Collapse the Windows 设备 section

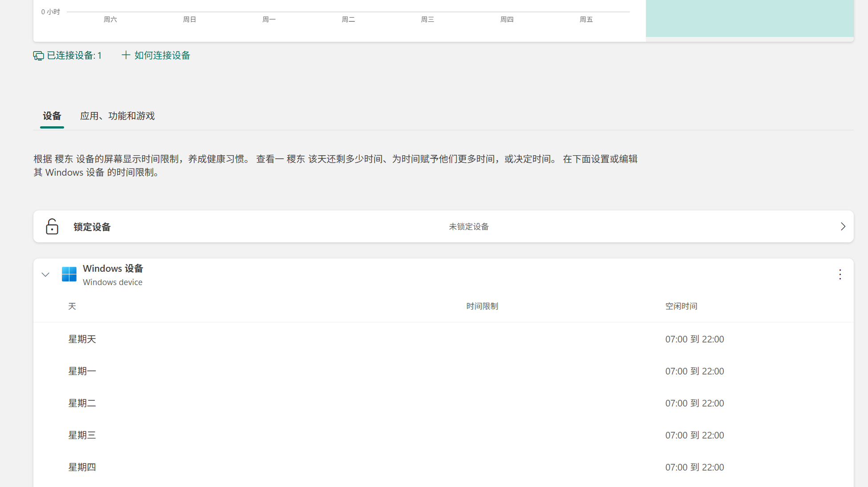[45, 274]
